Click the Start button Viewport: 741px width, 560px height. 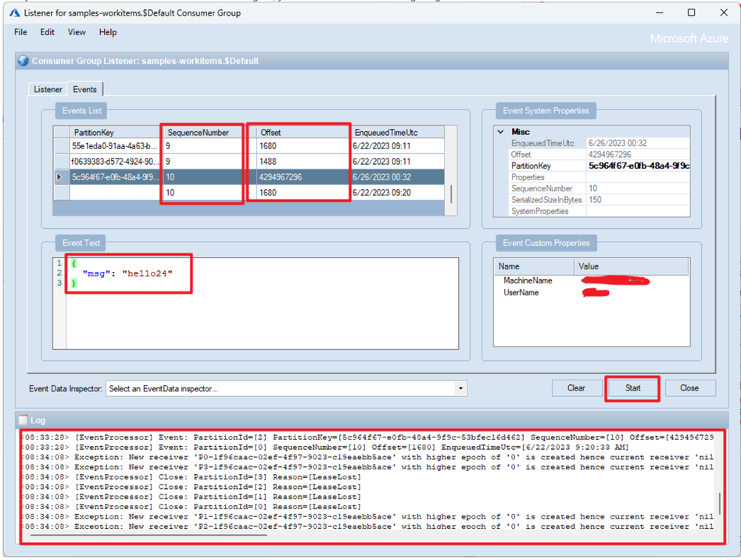point(632,388)
